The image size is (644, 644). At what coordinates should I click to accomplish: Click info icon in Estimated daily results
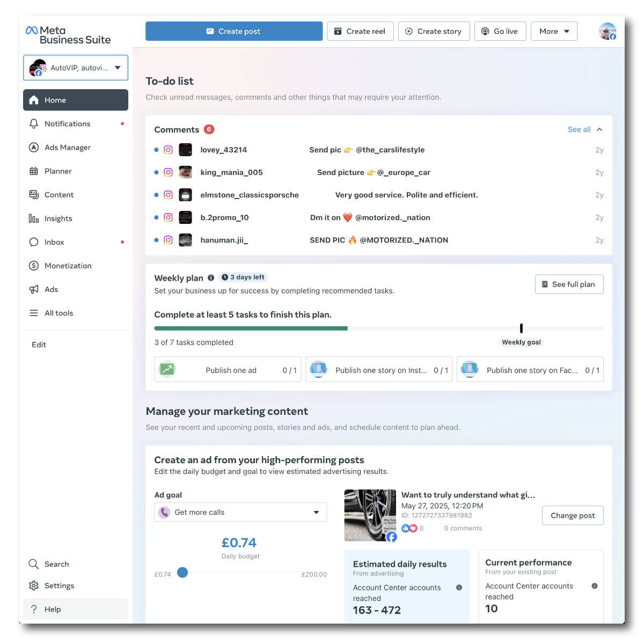point(459,588)
